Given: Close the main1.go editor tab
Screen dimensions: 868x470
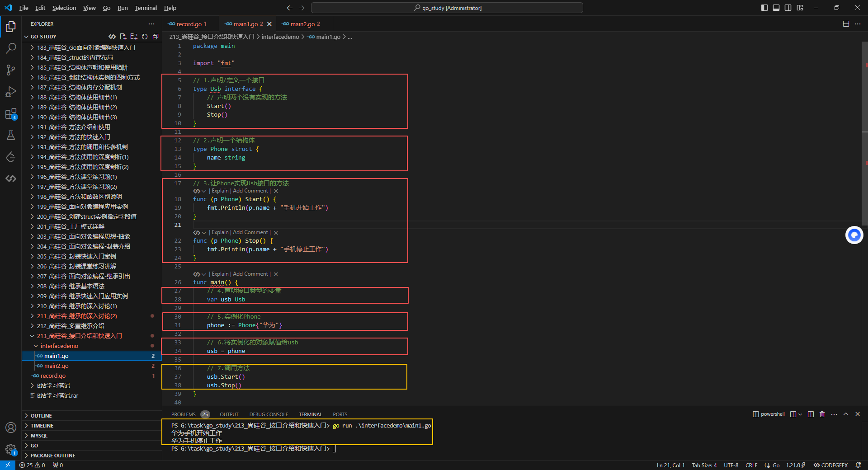Looking at the screenshot, I should (x=269, y=24).
